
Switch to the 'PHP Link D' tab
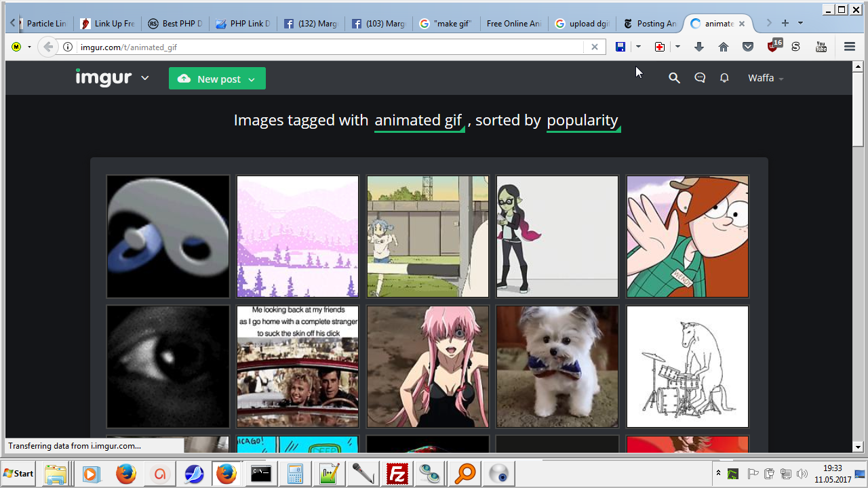(243, 24)
